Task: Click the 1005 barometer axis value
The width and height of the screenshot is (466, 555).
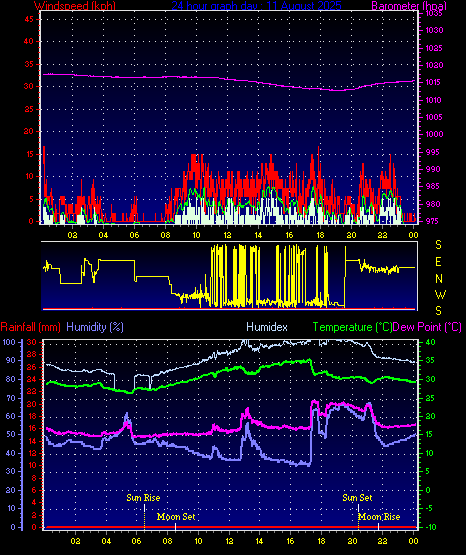Action: [434, 117]
